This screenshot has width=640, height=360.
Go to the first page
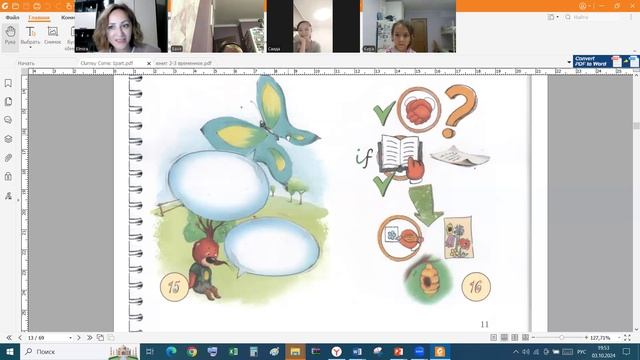coord(9,338)
